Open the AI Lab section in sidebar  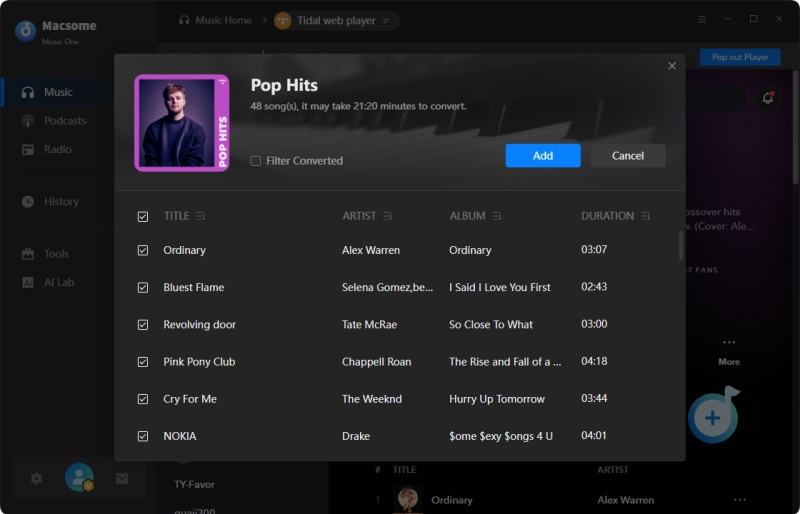(x=57, y=282)
